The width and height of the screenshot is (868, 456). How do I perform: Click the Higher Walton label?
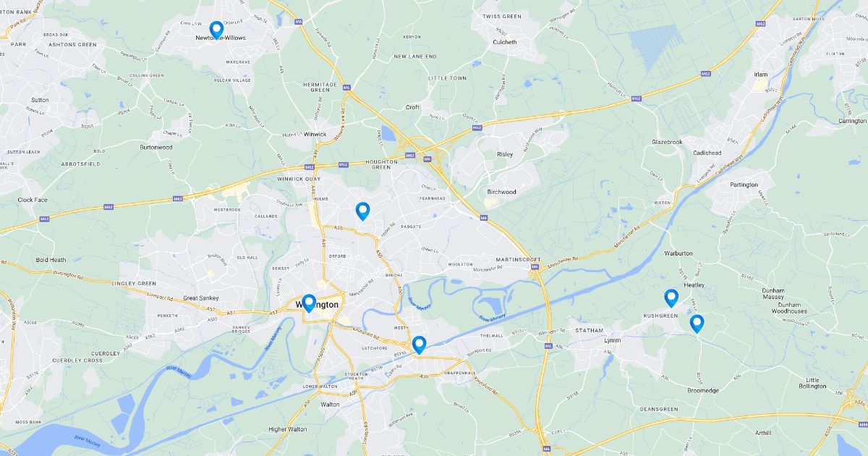(288, 429)
